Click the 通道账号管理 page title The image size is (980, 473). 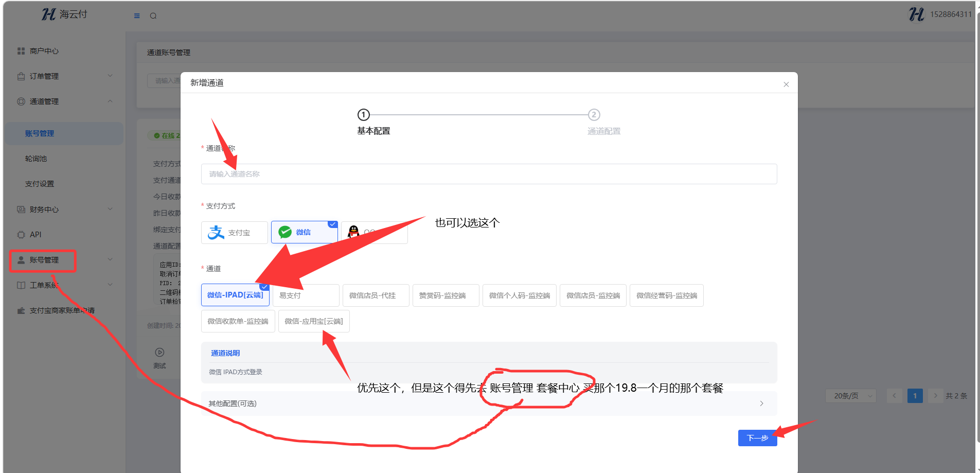[x=169, y=52]
